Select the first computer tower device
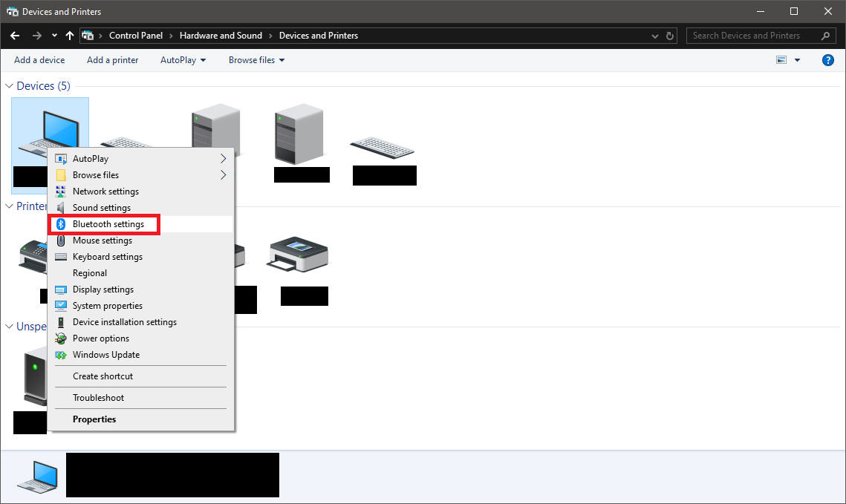This screenshot has height=504, width=846. tap(216, 127)
